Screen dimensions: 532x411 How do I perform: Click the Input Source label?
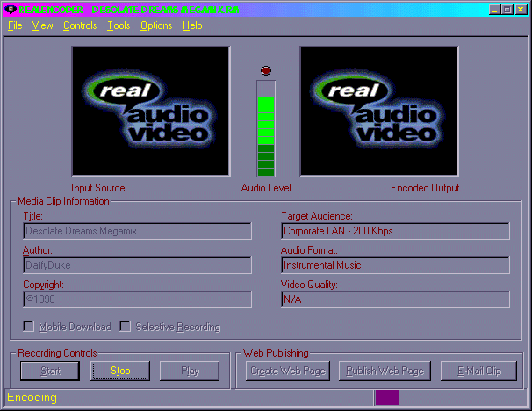98,188
